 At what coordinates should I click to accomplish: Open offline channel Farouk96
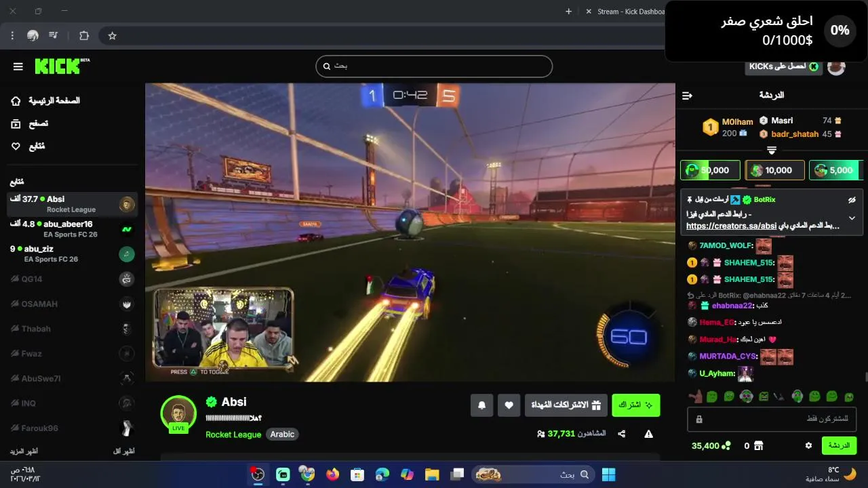point(73,428)
